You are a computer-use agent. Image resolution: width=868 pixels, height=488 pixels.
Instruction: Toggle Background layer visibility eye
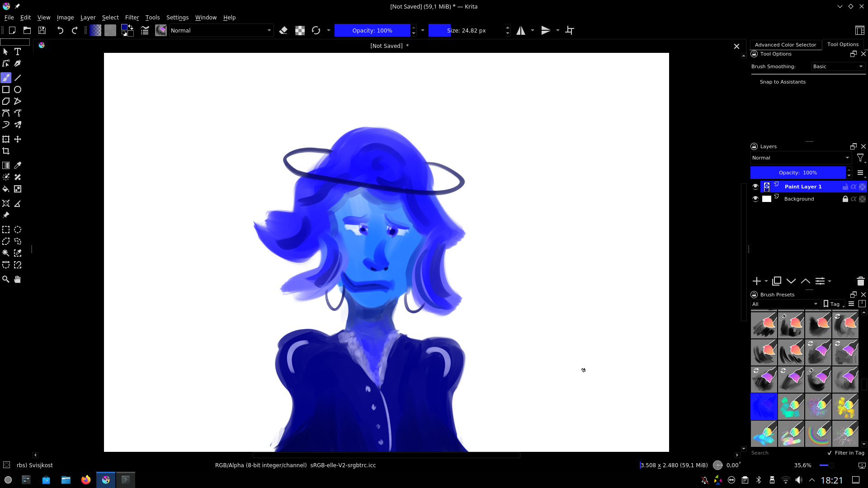(755, 199)
